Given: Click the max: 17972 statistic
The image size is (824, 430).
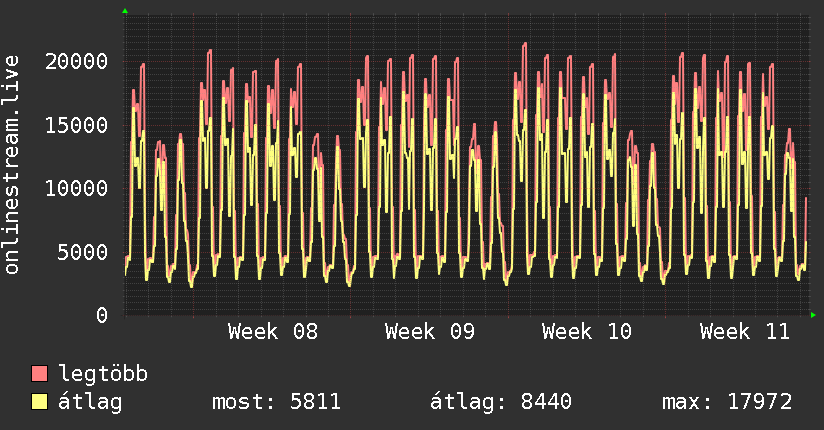Looking at the screenshot, I should [x=727, y=402].
